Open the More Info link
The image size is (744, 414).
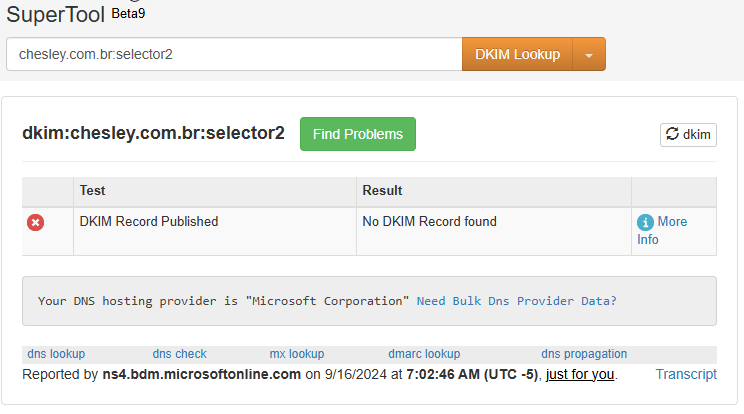671,222
